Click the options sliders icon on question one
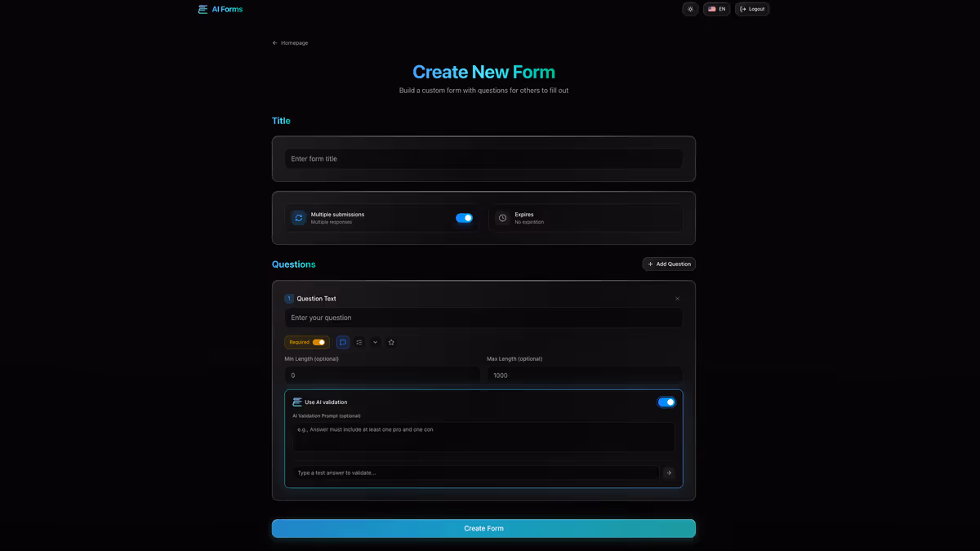980x551 pixels. pyautogui.click(x=359, y=342)
